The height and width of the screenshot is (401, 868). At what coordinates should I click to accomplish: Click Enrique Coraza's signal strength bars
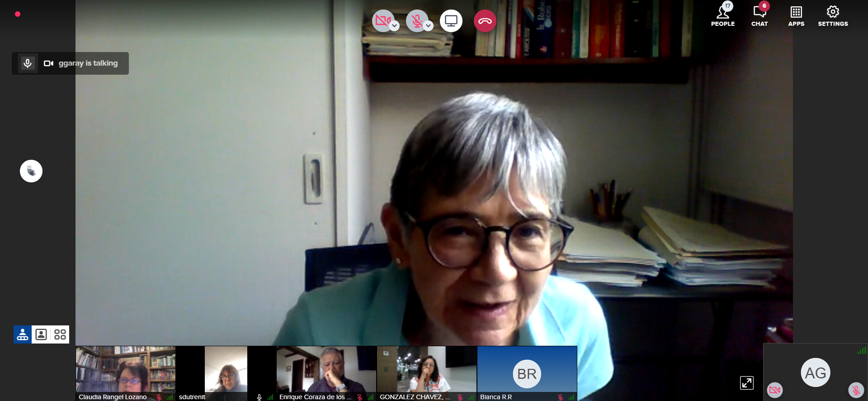pyautogui.click(x=371, y=397)
